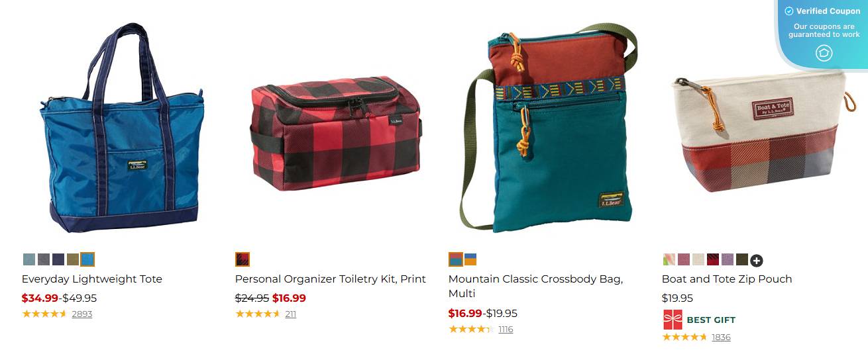View the 1116 reviews for crossbody bag
The height and width of the screenshot is (360, 868).
(506, 329)
